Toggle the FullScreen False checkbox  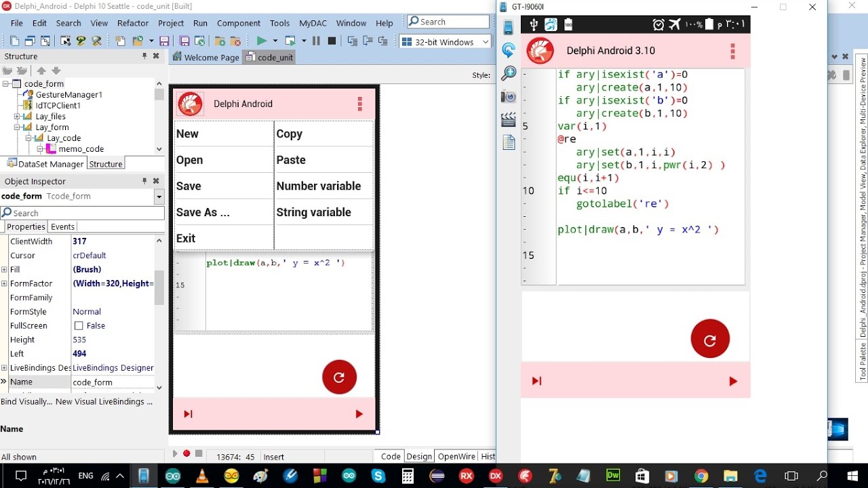pos(79,325)
